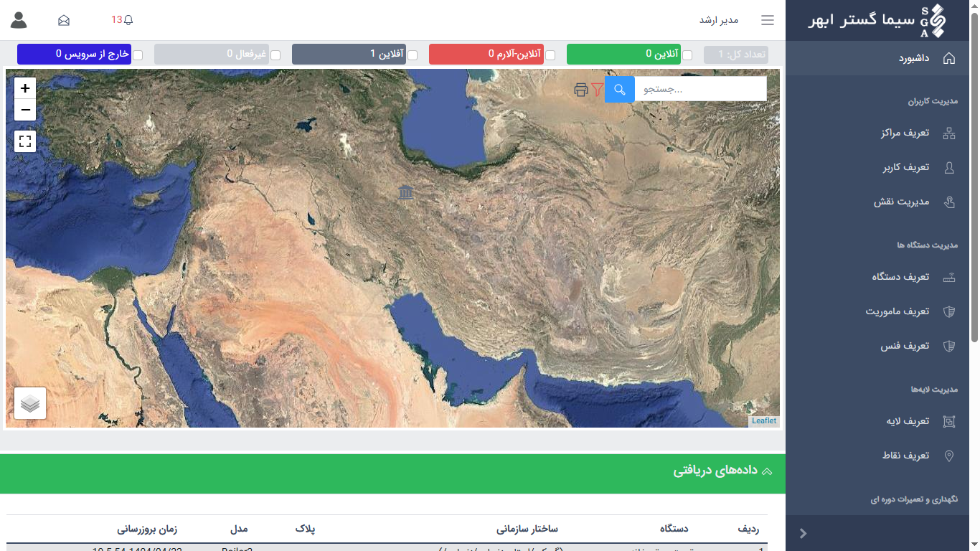Click the building marker on the map
980x551 pixels.
[406, 192]
